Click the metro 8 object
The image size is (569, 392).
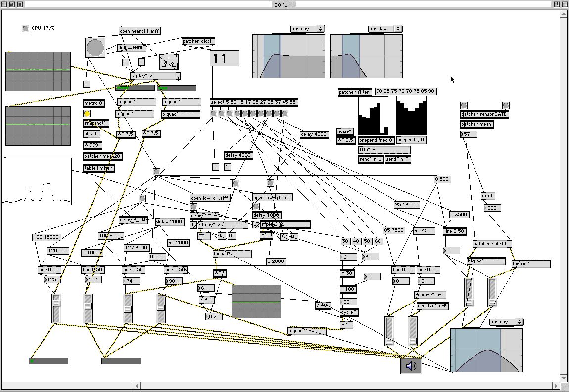94,103
